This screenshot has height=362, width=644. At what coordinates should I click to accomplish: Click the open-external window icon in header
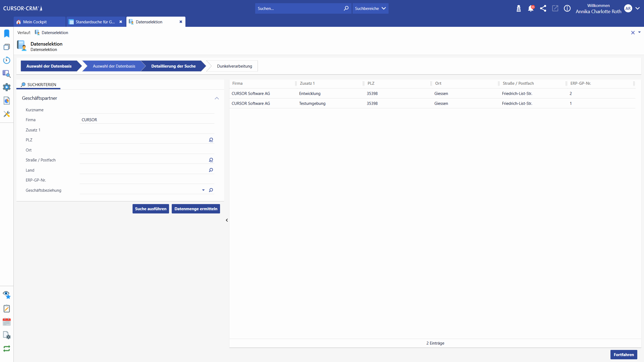click(x=555, y=9)
